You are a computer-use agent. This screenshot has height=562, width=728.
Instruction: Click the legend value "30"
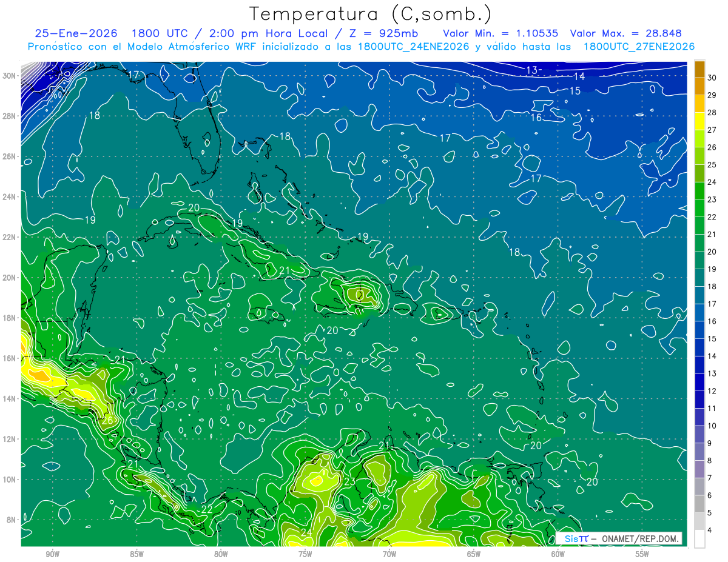[713, 78]
